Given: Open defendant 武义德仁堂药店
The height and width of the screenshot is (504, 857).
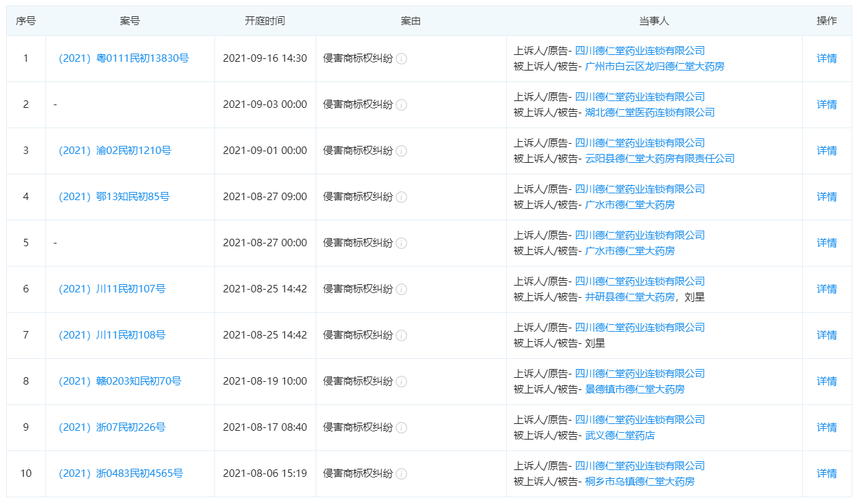Looking at the screenshot, I should point(620,435).
